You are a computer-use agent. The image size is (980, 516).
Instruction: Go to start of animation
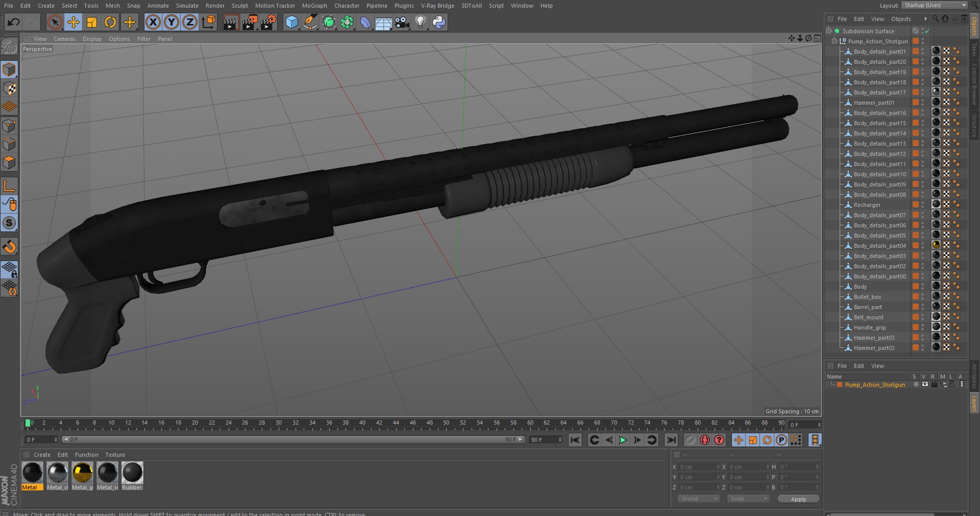coord(575,440)
